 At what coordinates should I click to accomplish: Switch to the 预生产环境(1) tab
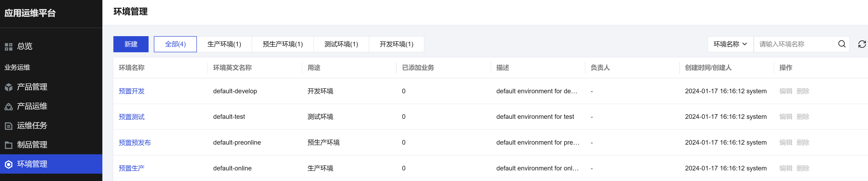pyautogui.click(x=282, y=44)
